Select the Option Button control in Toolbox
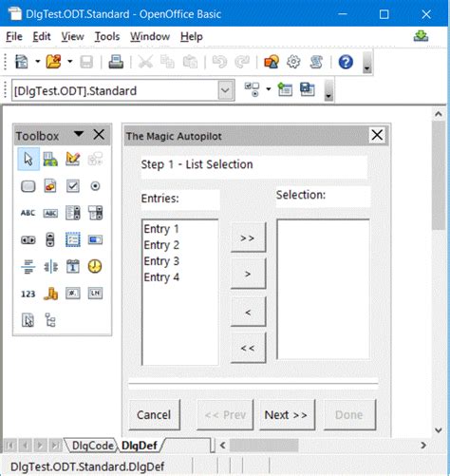 (95, 186)
